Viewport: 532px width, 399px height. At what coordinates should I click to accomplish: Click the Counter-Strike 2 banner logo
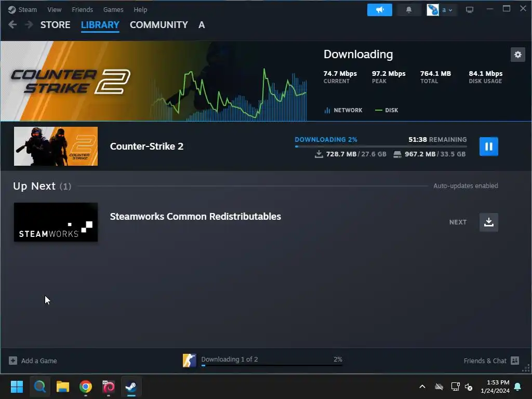tap(71, 82)
